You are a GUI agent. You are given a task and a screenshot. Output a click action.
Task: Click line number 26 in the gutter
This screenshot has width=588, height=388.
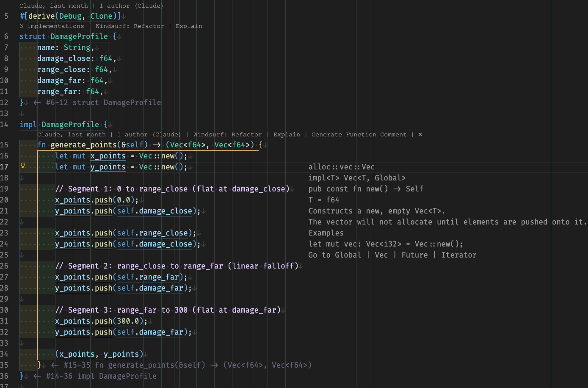(x=4, y=266)
